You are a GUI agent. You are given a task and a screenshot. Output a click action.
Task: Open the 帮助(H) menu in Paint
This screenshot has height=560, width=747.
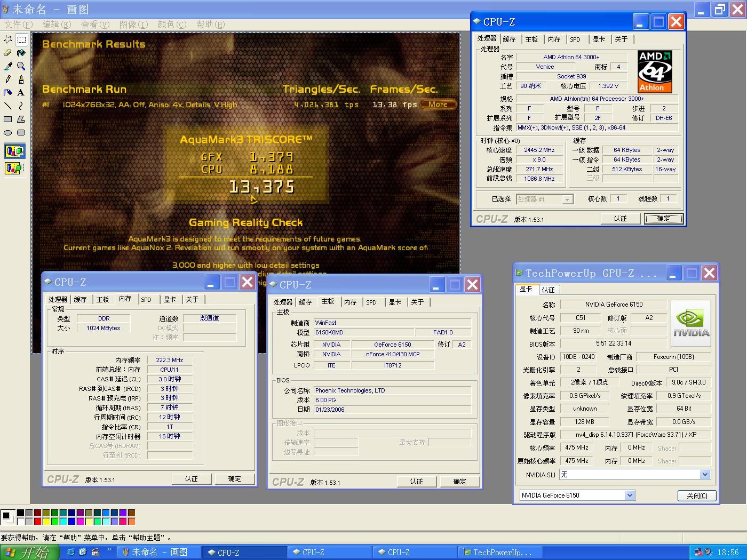pos(210,25)
